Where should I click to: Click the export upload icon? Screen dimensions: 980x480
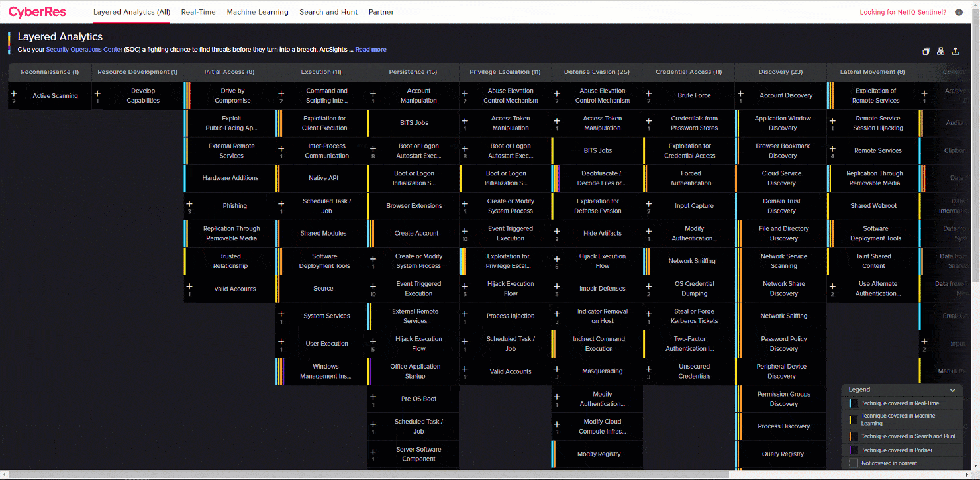955,52
